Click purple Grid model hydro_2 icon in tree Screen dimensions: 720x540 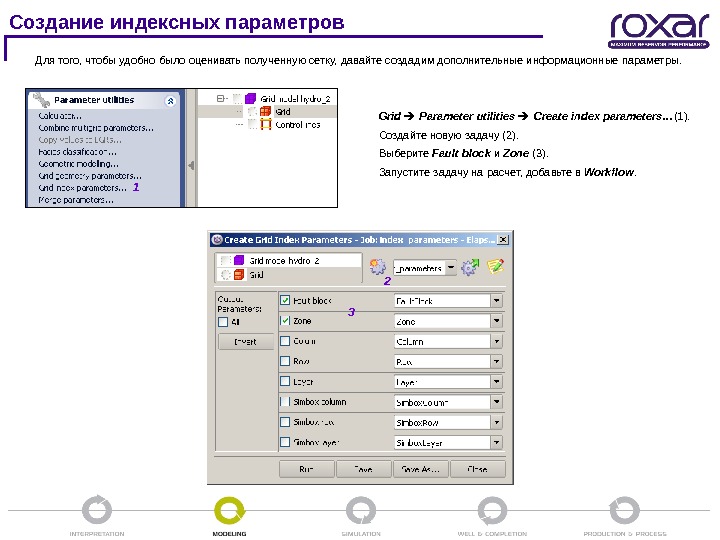[250, 98]
